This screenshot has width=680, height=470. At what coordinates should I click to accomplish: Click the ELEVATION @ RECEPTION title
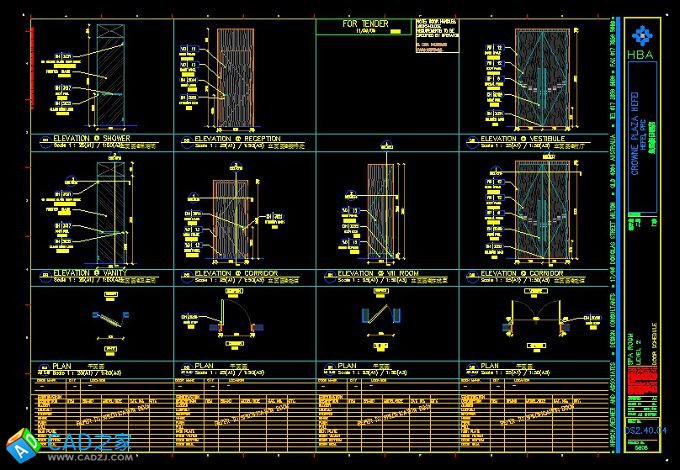236,139
